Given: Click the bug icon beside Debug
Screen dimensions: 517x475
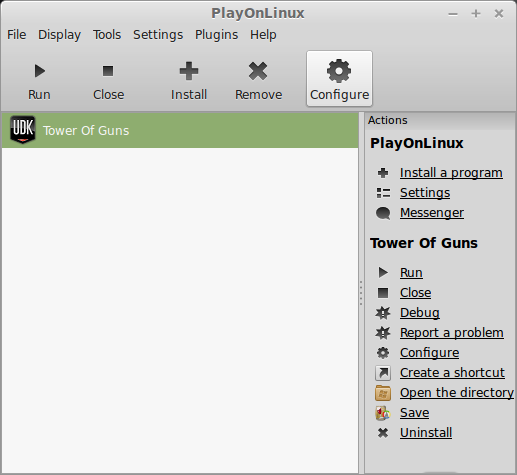Looking at the screenshot, I should (383, 313).
